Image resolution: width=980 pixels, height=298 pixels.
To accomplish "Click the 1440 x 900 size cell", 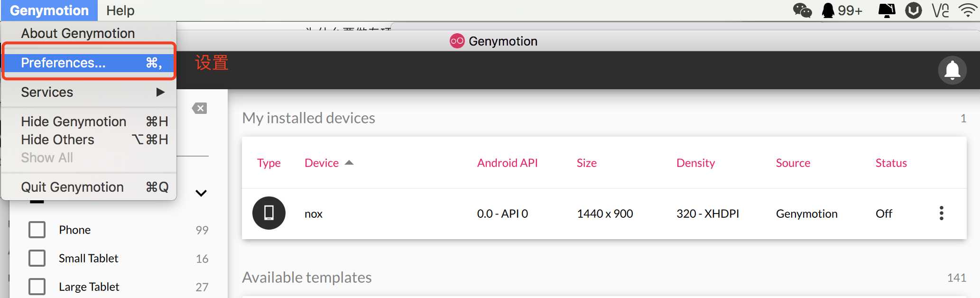I will tap(605, 214).
